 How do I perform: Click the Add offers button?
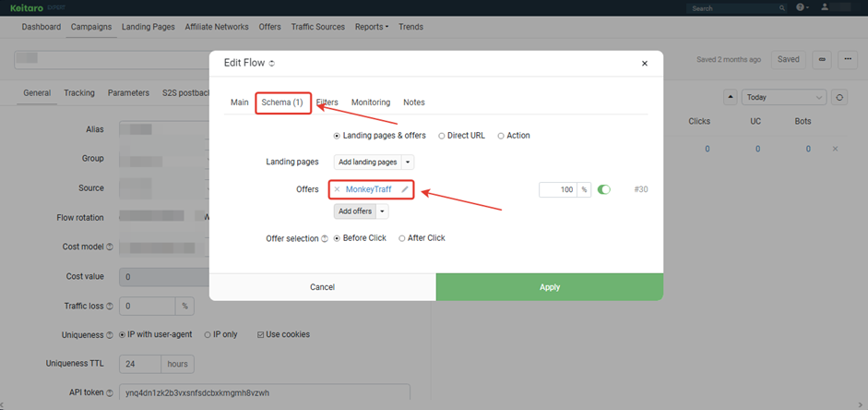click(x=355, y=211)
